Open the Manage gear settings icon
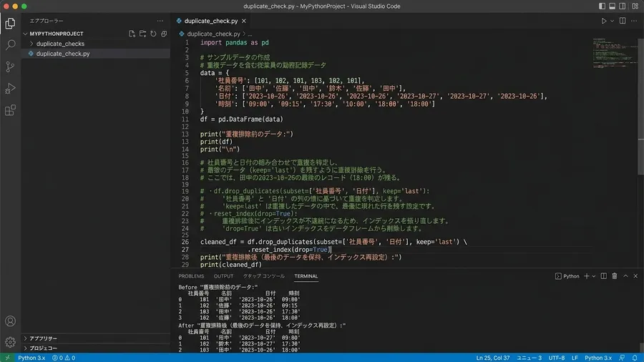Viewport: 644px width, 362px height. tap(10, 341)
